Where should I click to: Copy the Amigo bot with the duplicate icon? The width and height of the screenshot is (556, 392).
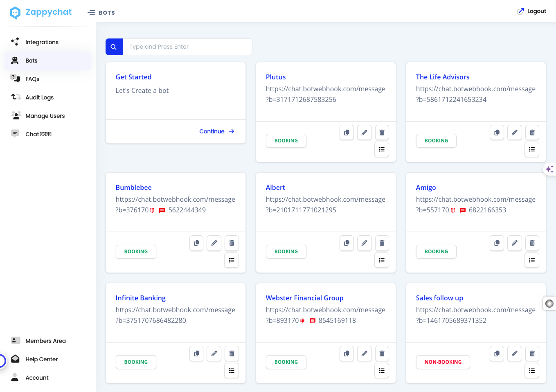click(497, 243)
